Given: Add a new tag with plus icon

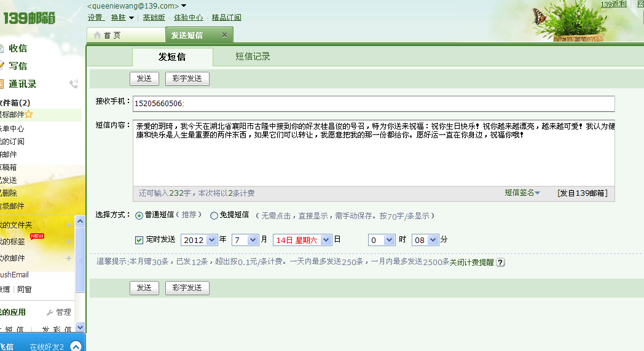Looking at the screenshot, I should point(69,242).
